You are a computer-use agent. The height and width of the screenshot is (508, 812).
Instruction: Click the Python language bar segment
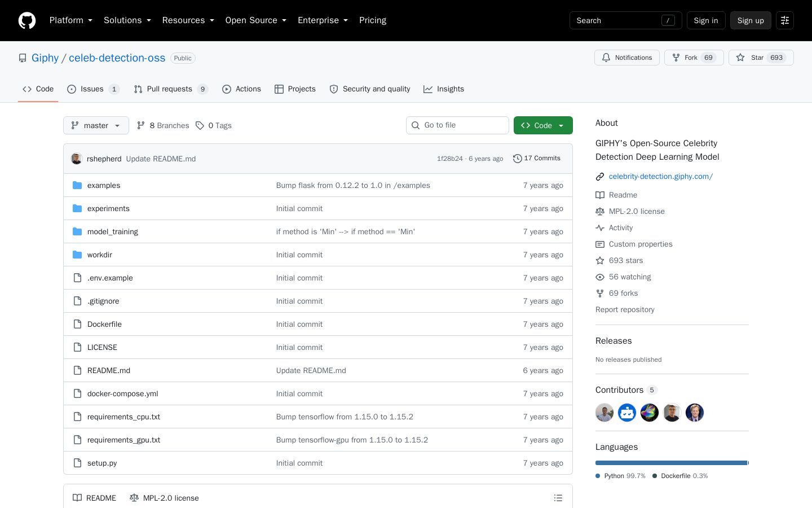[x=671, y=463]
